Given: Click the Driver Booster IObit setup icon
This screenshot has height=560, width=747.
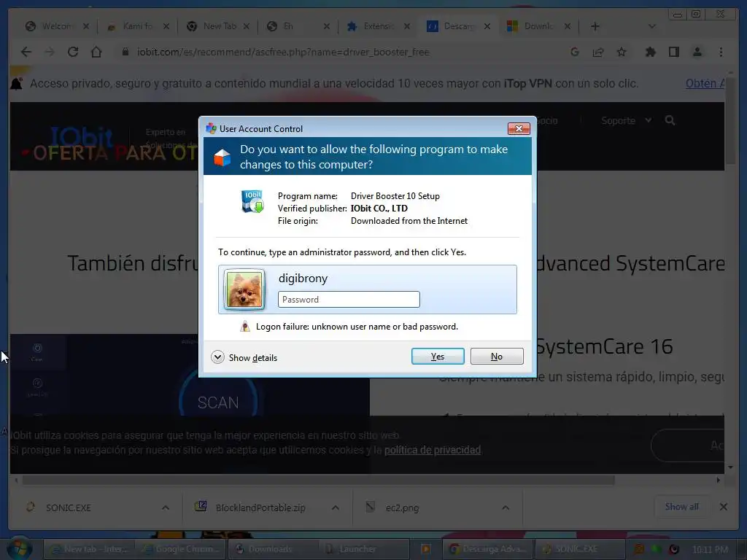Looking at the screenshot, I should [x=252, y=201].
